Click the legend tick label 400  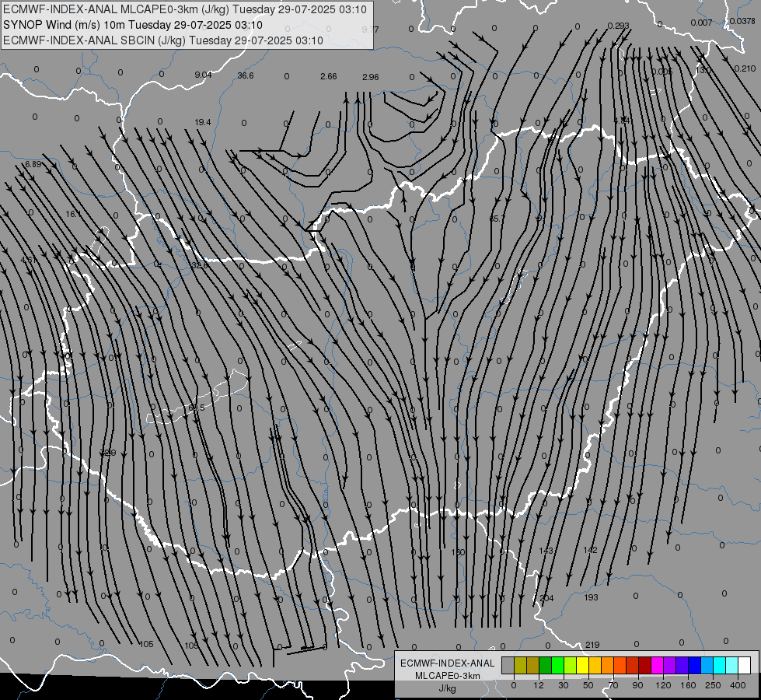(738, 685)
